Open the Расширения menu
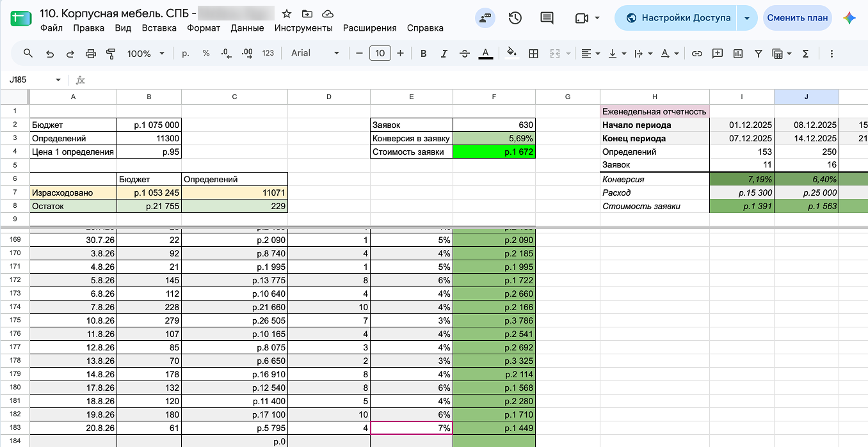868x447 pixels. (370, 28)
